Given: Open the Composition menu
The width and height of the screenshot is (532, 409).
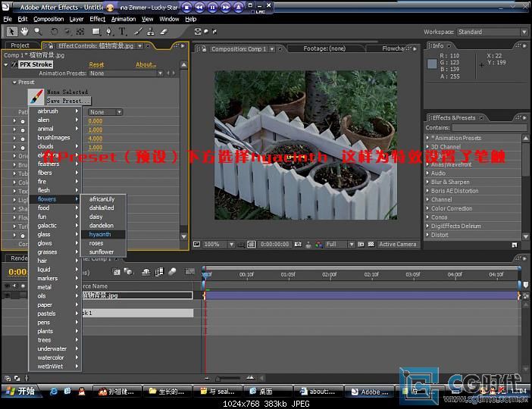Looking at the screenshot, I should coord(49,19).
